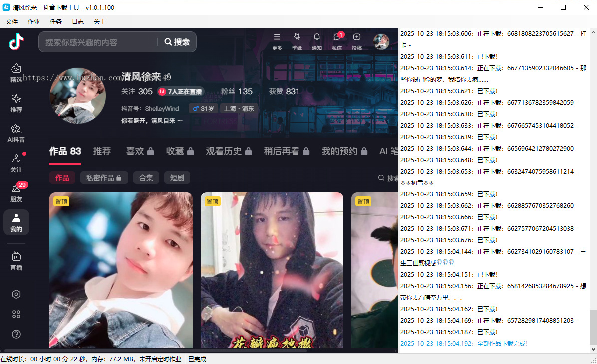Screen dimensions: 597x364
Task: Switch to the 收藏 tab
Action: coord(180,152)
